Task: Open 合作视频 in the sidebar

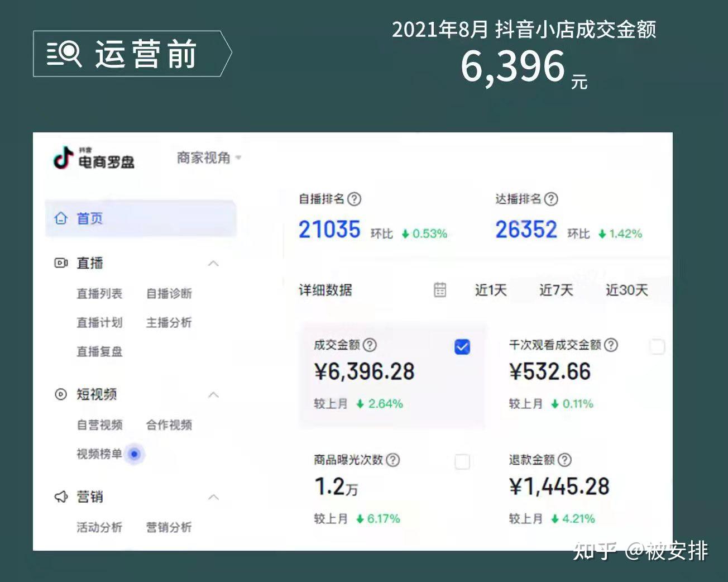Action: [x=169, y=425]
